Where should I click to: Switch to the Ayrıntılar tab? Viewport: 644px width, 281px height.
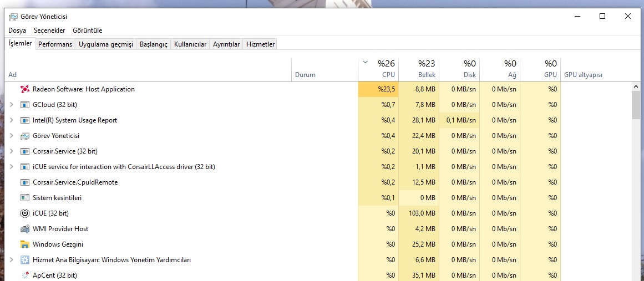click(x=226, y=44)
